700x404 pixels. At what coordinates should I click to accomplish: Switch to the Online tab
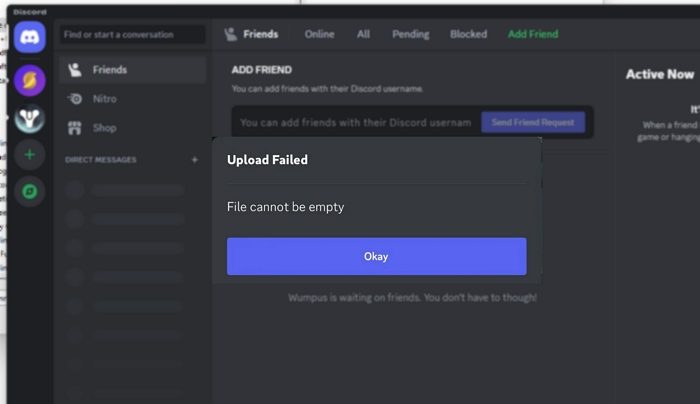(319, 34)
